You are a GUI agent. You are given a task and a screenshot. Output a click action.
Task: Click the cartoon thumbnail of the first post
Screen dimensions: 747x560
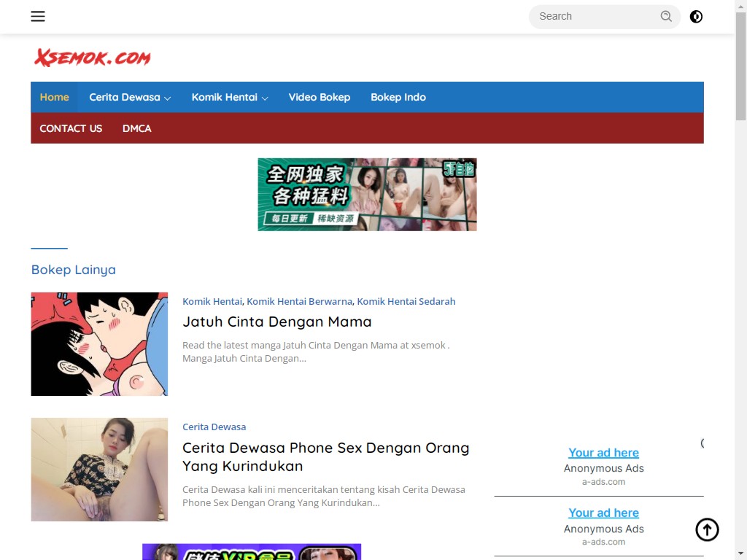pos(99,344)
